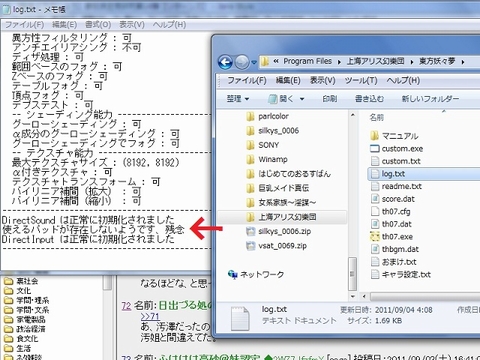Open the 整理 dropdown in toolbar
480x360 pixels.
[238, 99]
